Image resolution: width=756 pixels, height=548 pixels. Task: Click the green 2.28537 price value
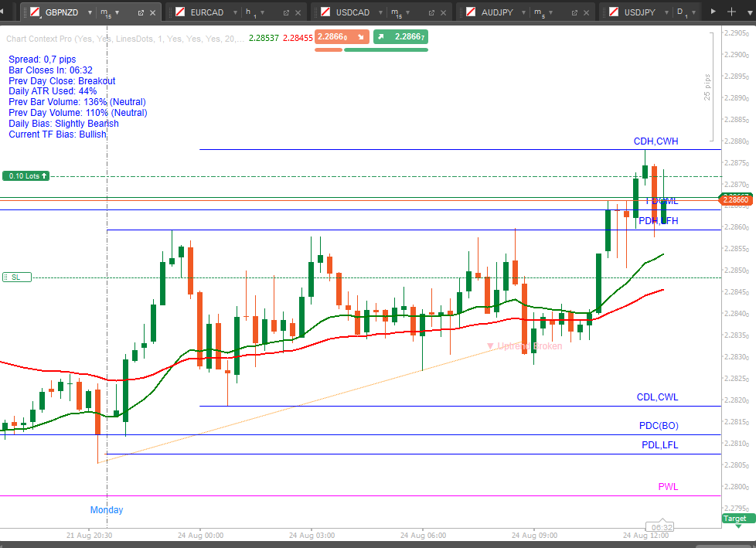264,38
